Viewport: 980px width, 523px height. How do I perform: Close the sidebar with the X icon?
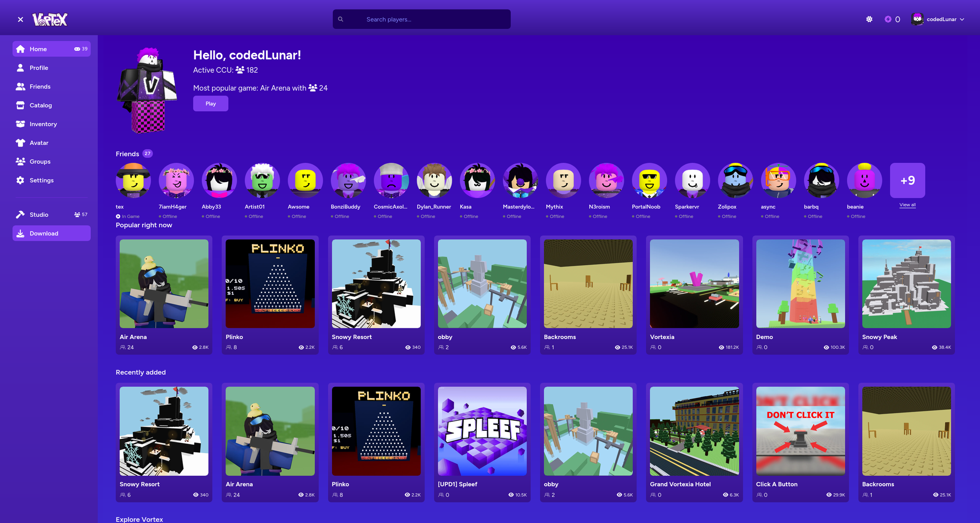click(x=20, y=19)
